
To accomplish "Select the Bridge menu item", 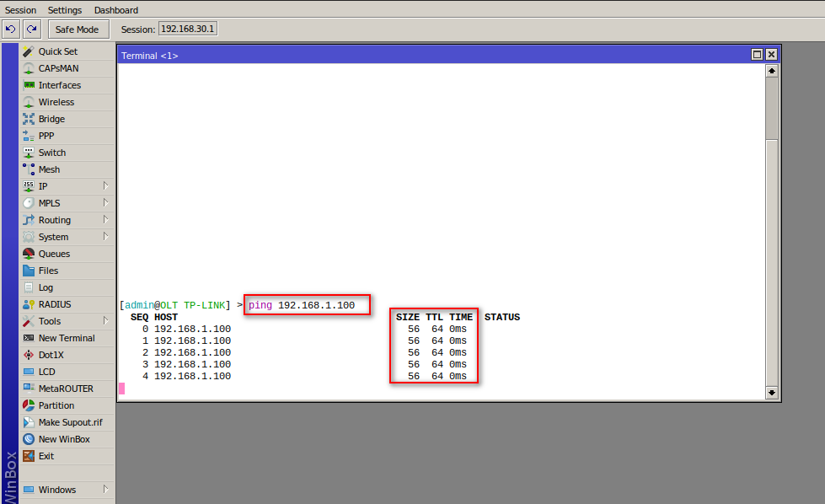I will pyautogui.click(x=51, y=119).
